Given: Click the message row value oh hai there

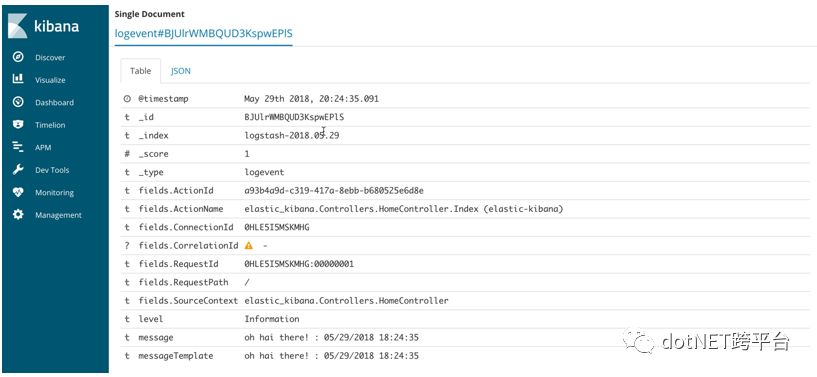Looking at the screenshot, I should click(x=331, y=337).
